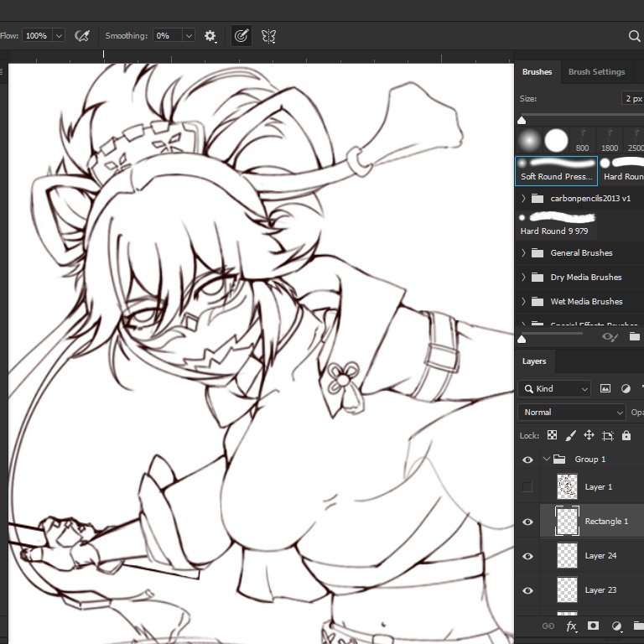Prevent auto-nesting artboard lock icon
The width and height of the screenshot is (644, 644).
(607, 435)
